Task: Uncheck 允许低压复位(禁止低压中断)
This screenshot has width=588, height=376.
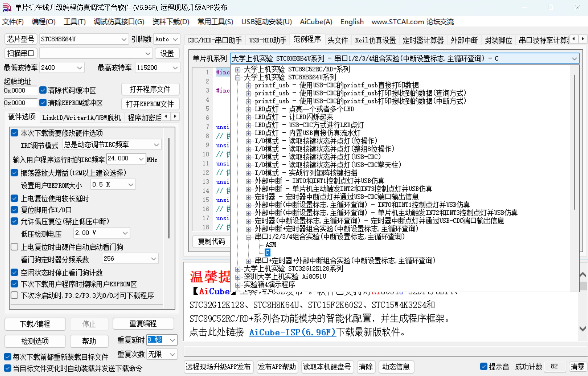Action: 14,221
